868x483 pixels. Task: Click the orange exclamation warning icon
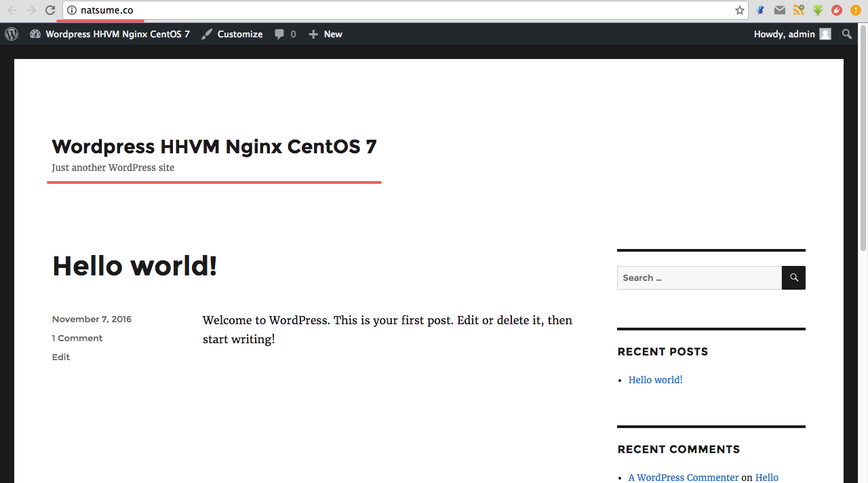[x=856, y=10]
